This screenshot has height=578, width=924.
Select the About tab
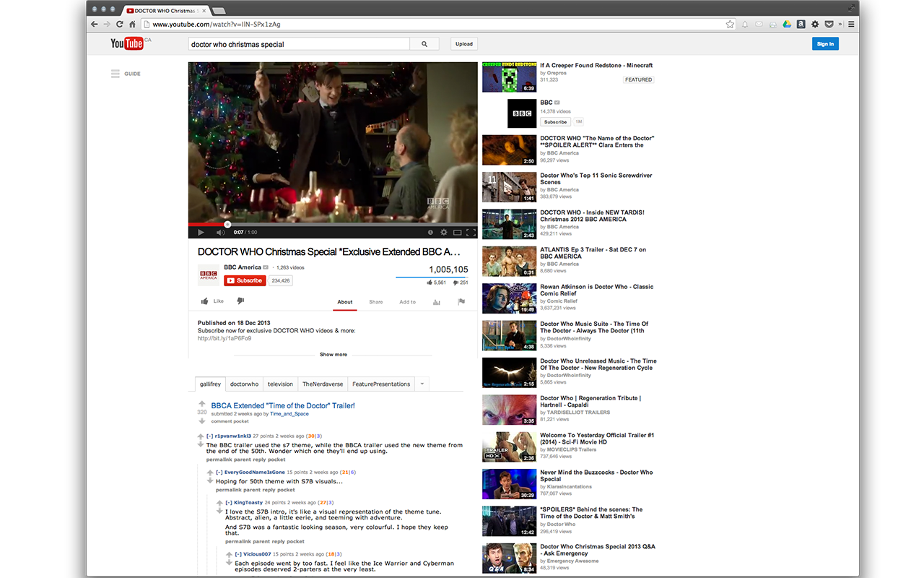[x=345, y=302]
